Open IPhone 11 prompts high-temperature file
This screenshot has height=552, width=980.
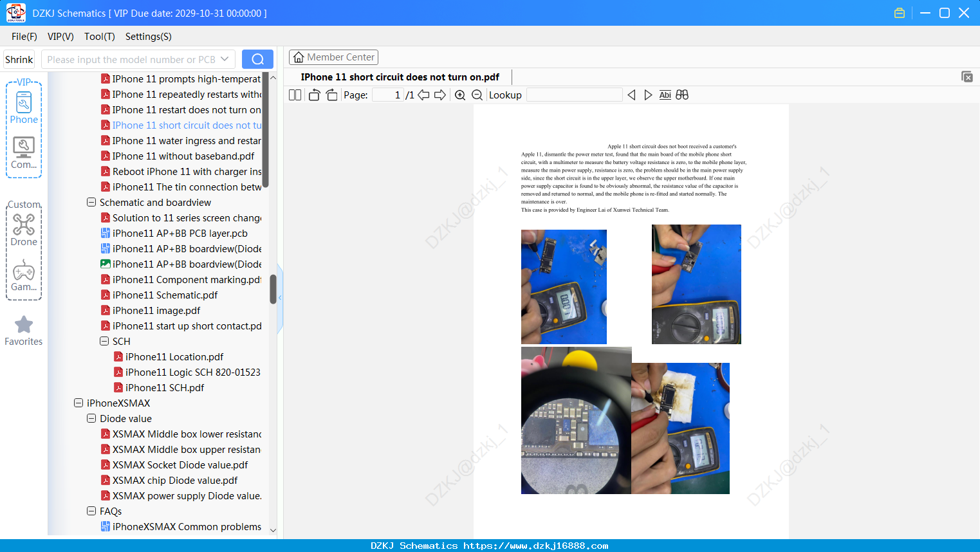pyautogui.click(x=187, y=78)
